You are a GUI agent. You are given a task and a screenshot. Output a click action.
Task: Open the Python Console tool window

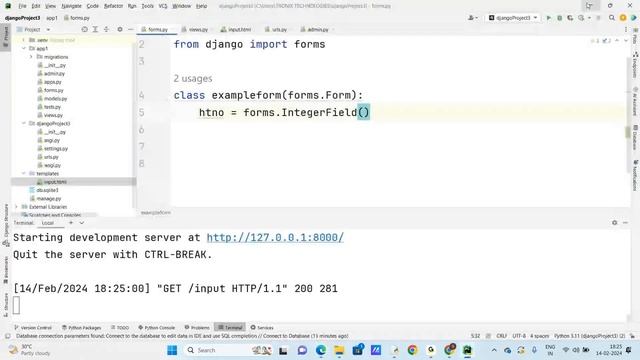pos(156,328)
